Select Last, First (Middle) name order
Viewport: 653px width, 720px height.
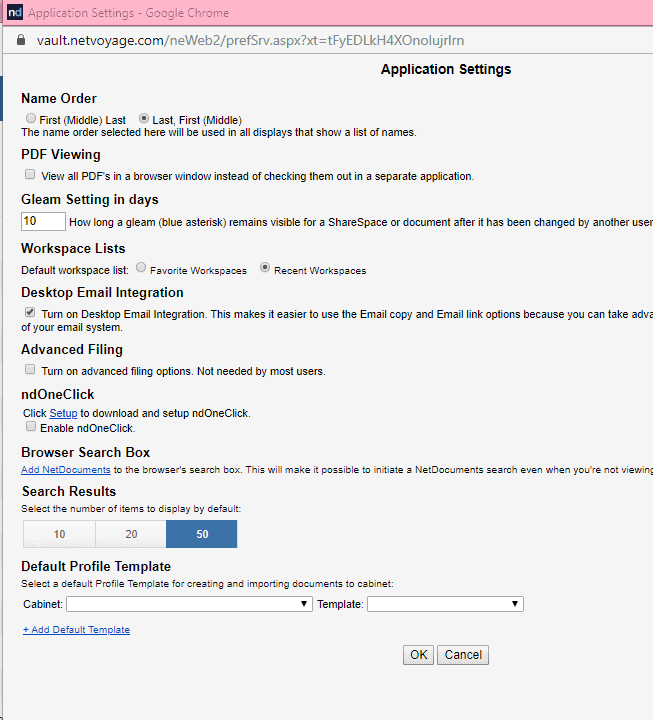pos(144,118)
